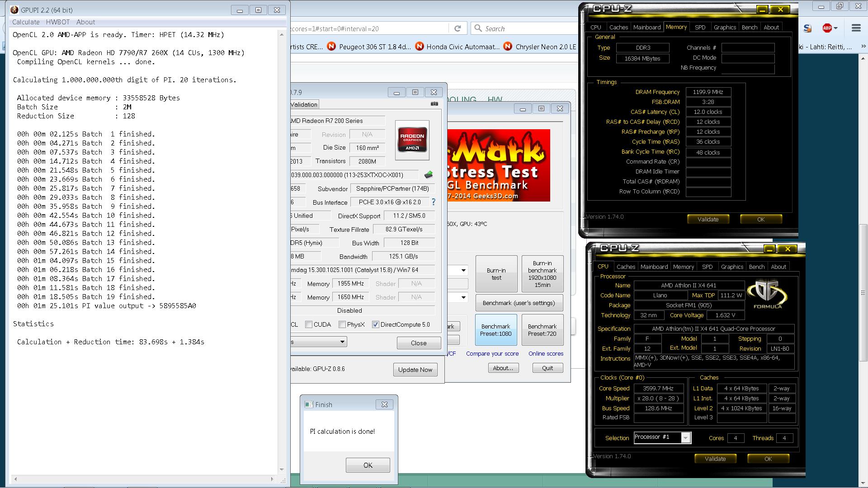Toggle the DirectCompute 5.0 checkbox
868x488 pixels.
click(375, 324)
